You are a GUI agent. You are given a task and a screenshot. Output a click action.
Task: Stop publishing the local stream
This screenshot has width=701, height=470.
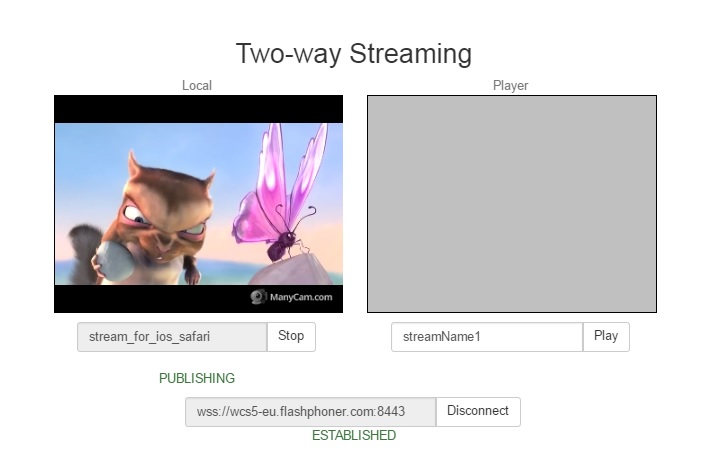(291, 336)
